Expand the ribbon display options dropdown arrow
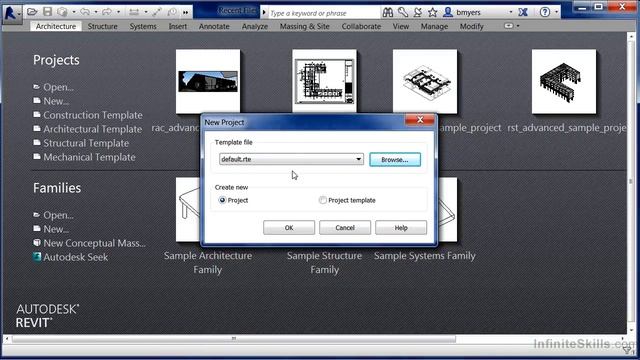The width and height of the screenshot is (640, 360). click(518, 26)
